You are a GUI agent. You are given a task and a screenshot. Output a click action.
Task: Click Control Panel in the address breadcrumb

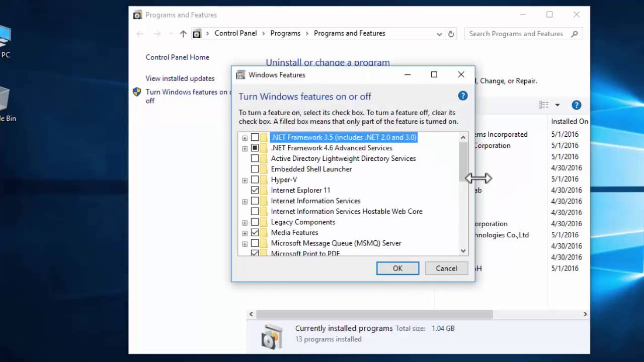coord(235,33)
